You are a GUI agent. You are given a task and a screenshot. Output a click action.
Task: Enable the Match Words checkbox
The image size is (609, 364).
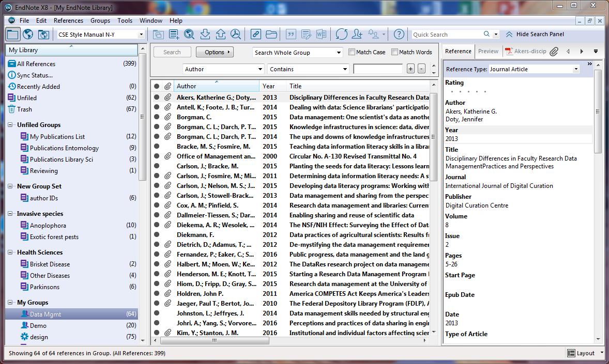point(394,52)
